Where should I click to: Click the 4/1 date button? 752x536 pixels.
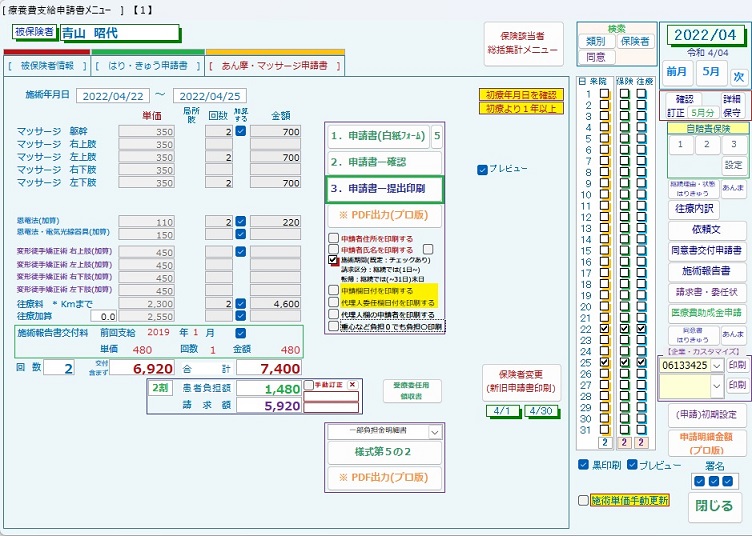[x=502, y=411]
